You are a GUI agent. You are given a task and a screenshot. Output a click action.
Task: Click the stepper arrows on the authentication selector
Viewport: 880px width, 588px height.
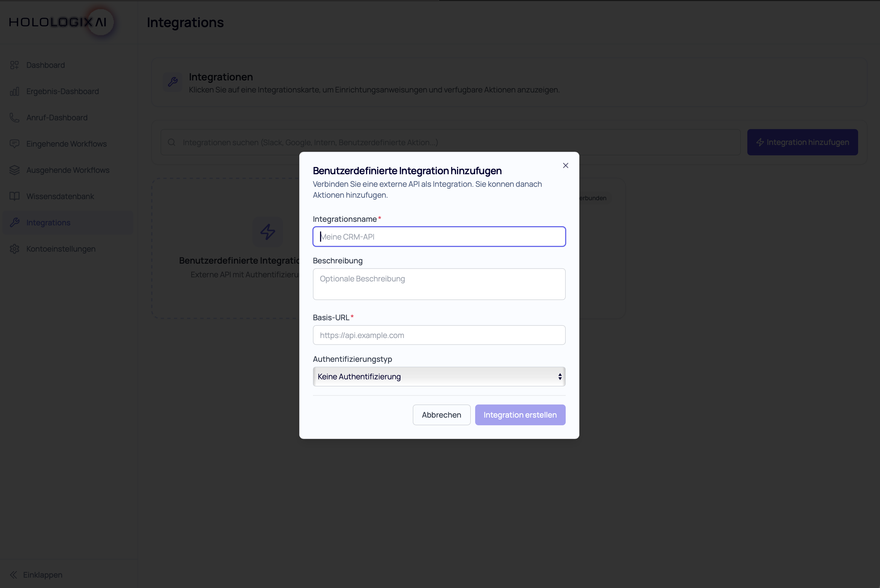coord(560,377)
